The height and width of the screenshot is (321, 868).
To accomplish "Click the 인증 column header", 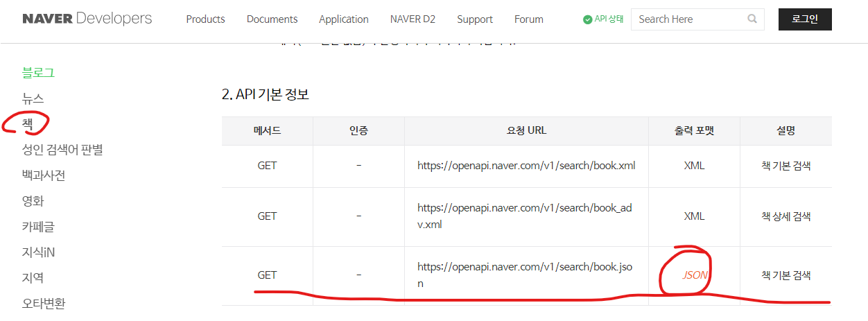I will click(x=358, y=130).
